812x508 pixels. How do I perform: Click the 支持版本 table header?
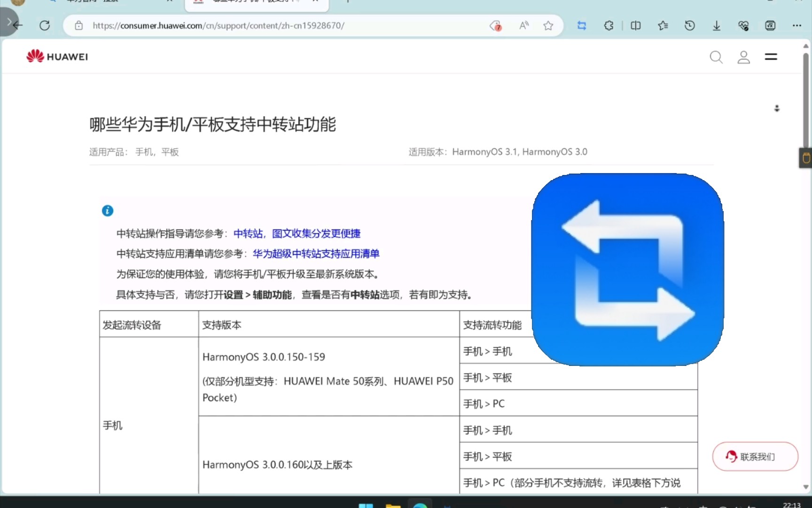(329, 324)
